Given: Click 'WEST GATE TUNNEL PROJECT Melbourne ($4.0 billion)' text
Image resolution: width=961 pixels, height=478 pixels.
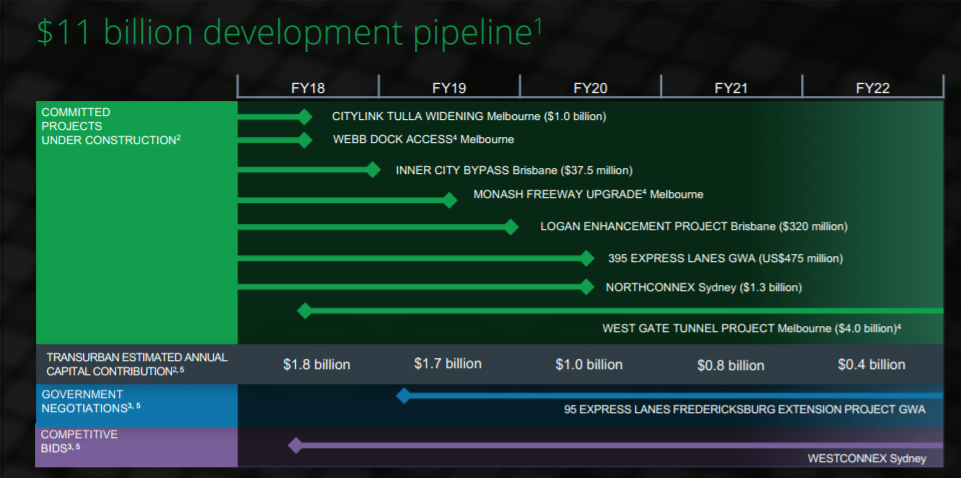Looking at the screenshot, I should [x=751, y=328].
